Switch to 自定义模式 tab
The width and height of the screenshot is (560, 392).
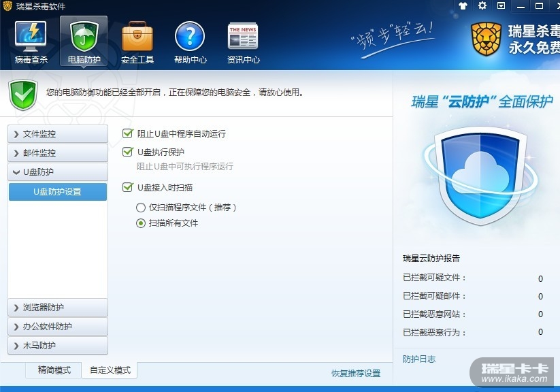coord(110,370)
